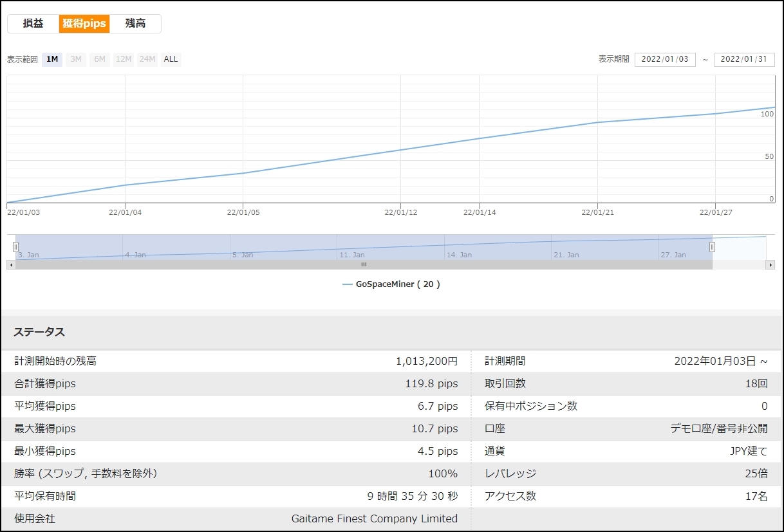Click the left arrow of the timeline scrollbar
The width and height of the screenshot is (784, 532).
pos(12,264)
